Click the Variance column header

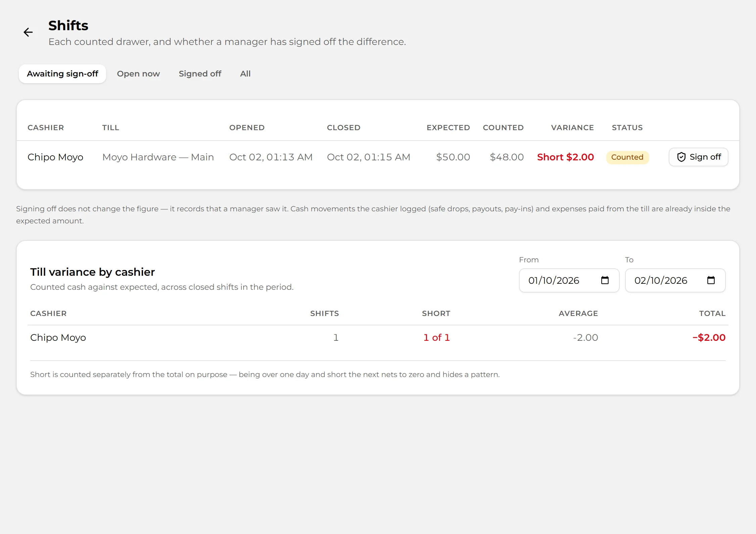pos(572,127)
